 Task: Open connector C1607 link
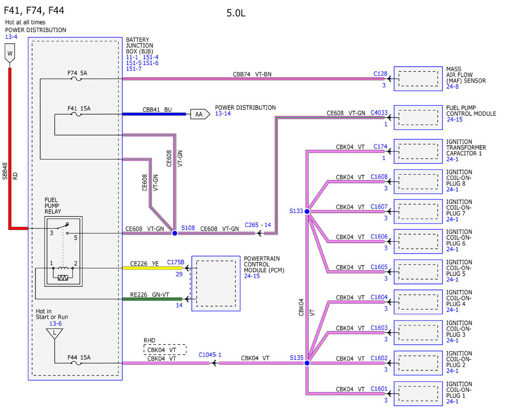(x=379, y=207)
